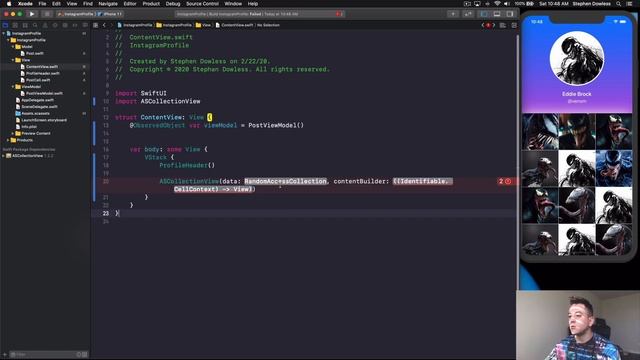Image resolution: width=640 pixels, height=360 pixels.
Task: Select PostViewModel.swift in the navigator
Action: coord(44,93)
